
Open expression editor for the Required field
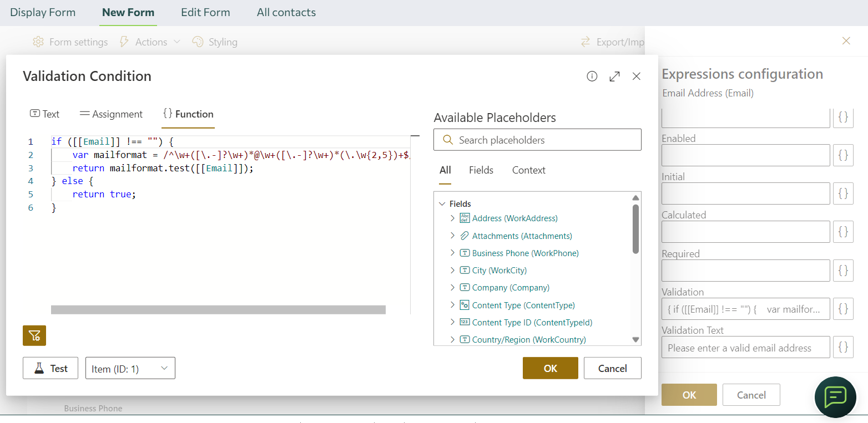pos(842,271)
